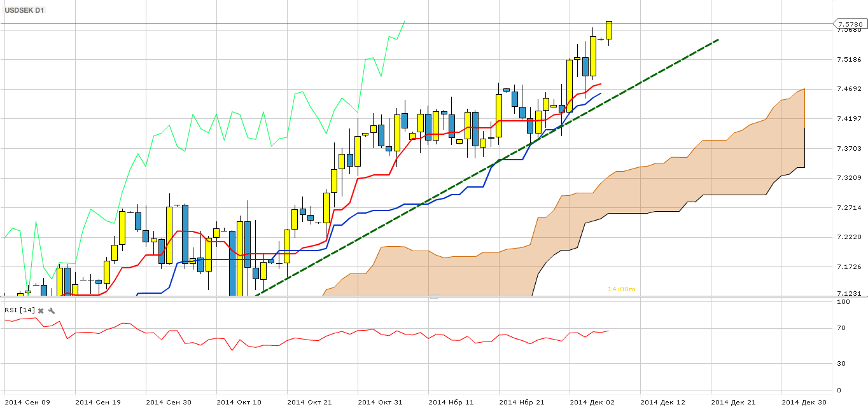
Task: Click the 2014 Окт 10 date label
Action: 239,402
